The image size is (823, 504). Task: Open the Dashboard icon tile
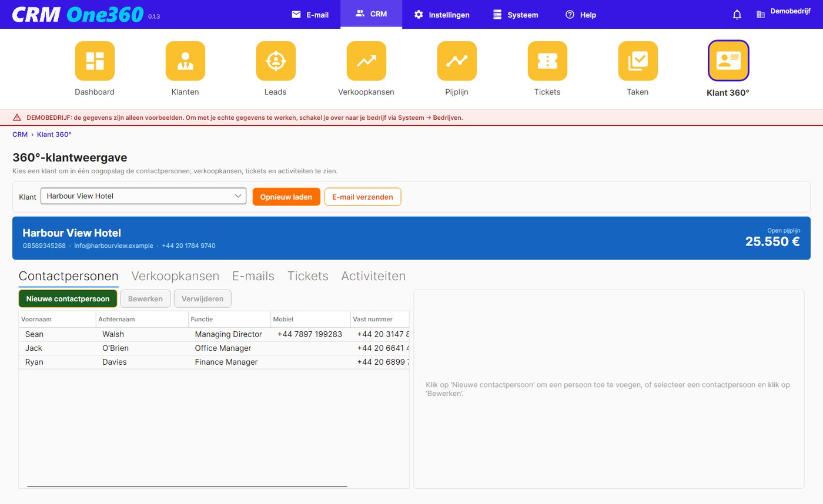[95, 61]
